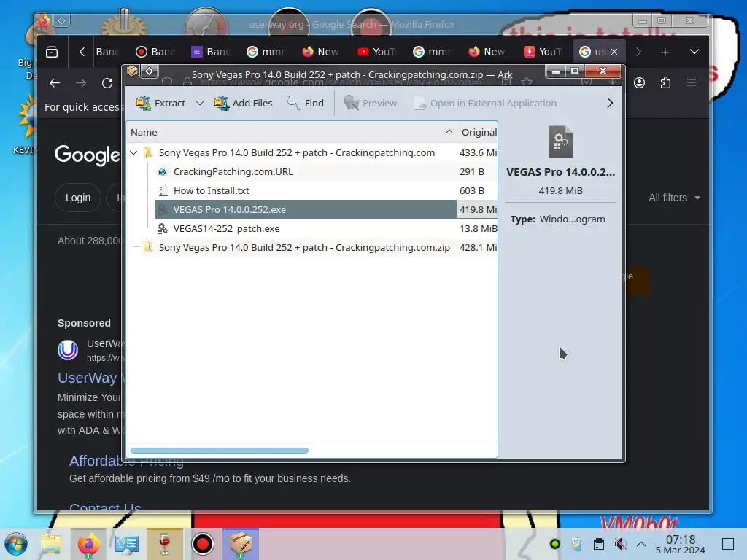Click the 13.8 MiB size cell
The image size is (747, 560).
(x=478, y=228)
